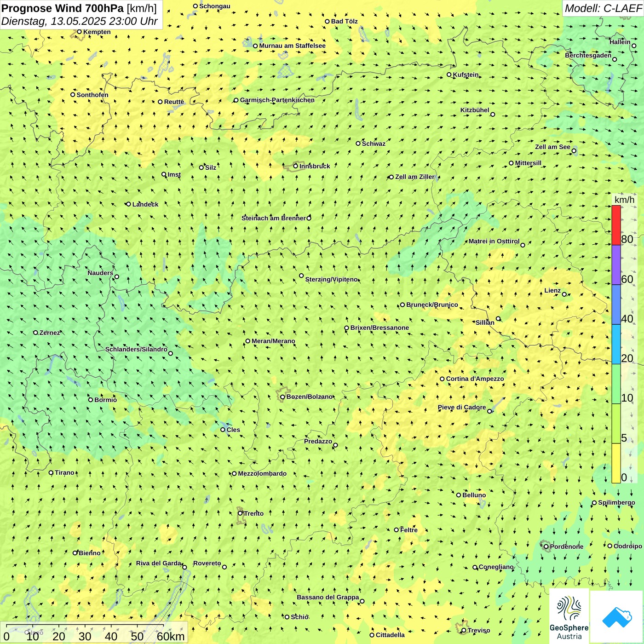Select the purple 60–80 km/h legend segment
The height and width of the screenshot is (644, 644).
pyautogui.click(x=616, y=265)
